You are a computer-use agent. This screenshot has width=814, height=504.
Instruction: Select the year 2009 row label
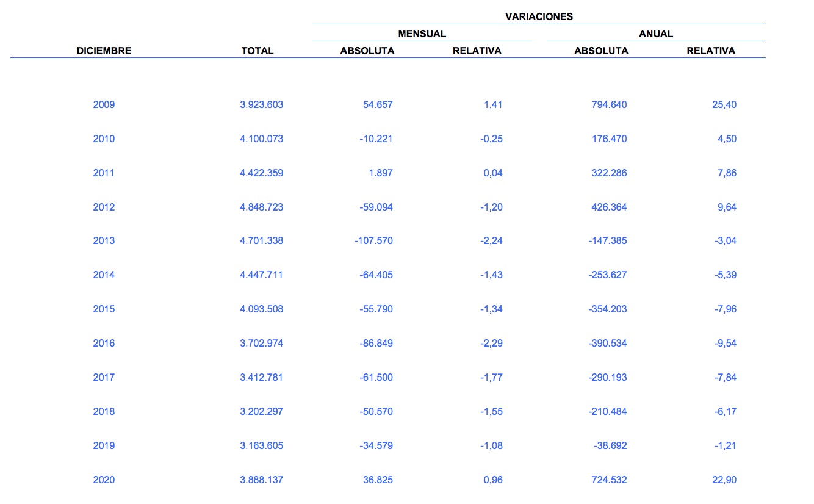tap(104, 104)
